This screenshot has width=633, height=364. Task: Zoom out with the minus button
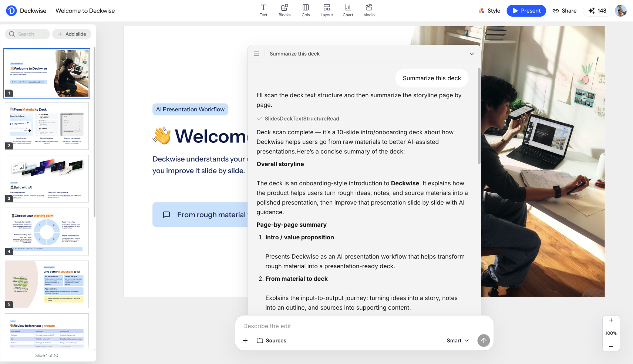(611, 346)
